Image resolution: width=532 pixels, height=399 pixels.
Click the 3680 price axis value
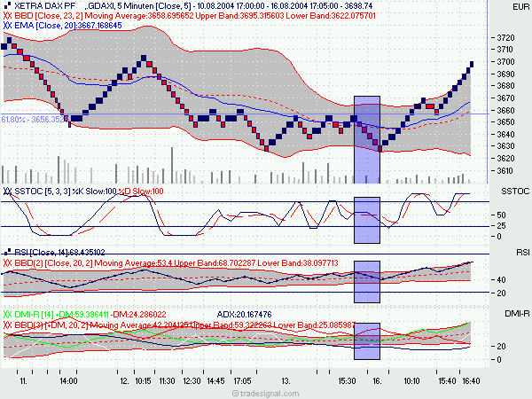[x=505, y=86]
